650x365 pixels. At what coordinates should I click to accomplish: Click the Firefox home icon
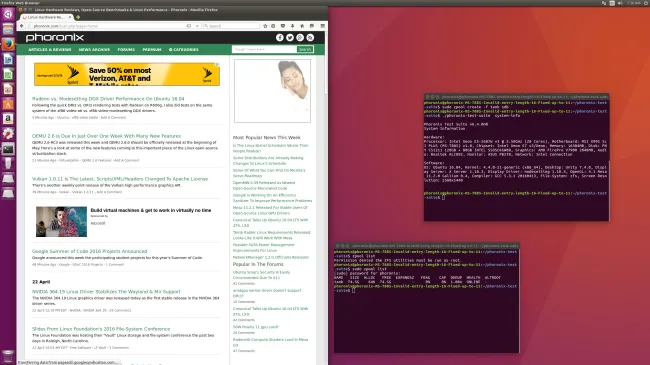coord(302,26)
